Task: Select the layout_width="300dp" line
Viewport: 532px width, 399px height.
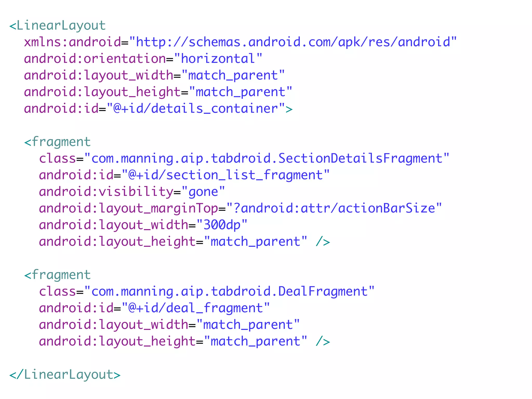Action: pos(143,225)
